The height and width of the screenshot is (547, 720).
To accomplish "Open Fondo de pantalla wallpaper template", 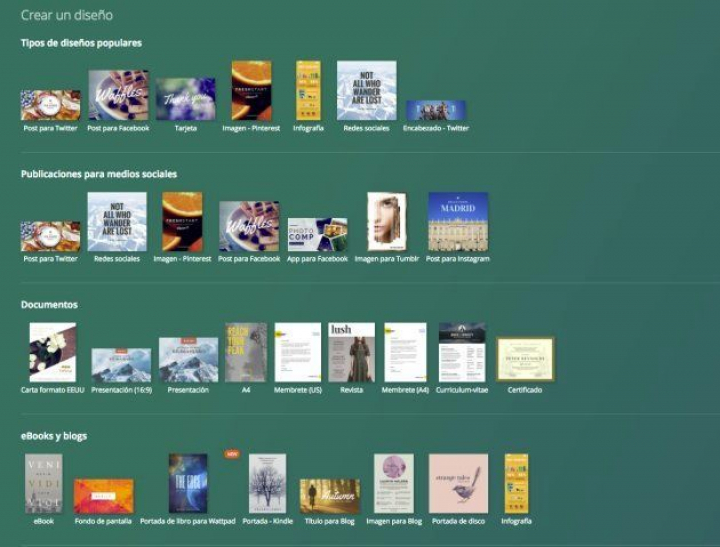I will click(x=103, y=496).
